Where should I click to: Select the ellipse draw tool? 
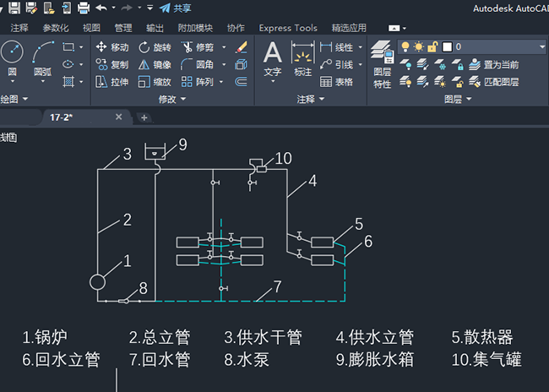pyautogui.click(x=68, y=64)
